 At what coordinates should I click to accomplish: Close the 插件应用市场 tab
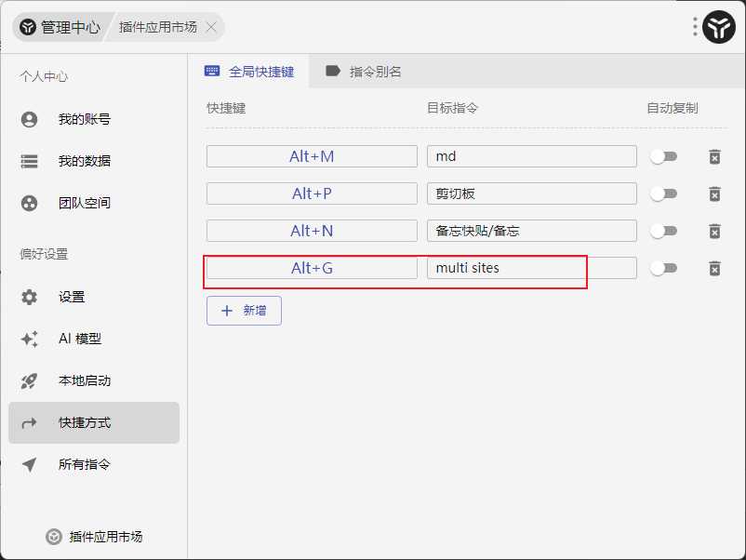point(211,27)
